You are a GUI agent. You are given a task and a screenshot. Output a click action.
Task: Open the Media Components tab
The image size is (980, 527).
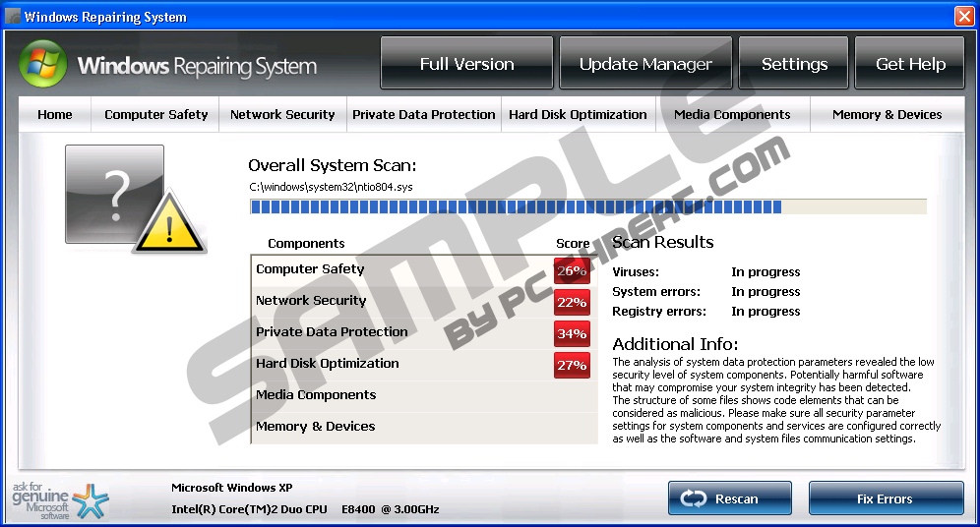pos(732,114)
